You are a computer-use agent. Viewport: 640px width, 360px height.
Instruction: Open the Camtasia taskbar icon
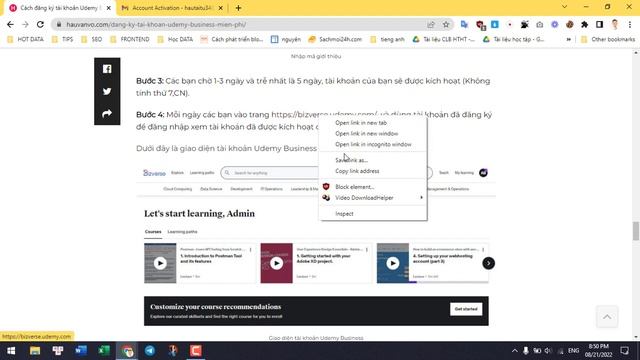(x=196, y=351)
